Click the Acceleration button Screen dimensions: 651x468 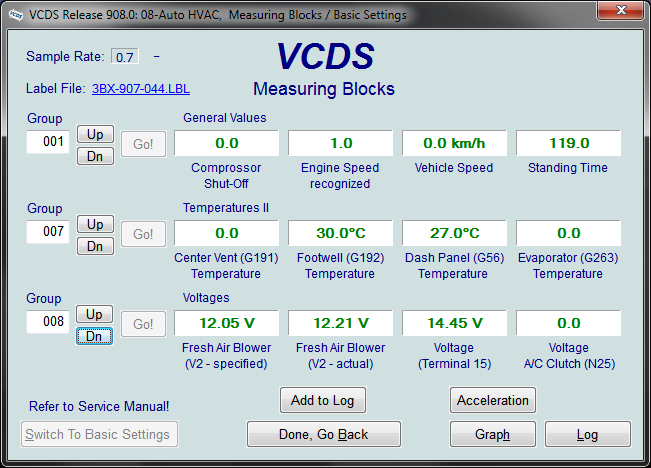(492, 400)
